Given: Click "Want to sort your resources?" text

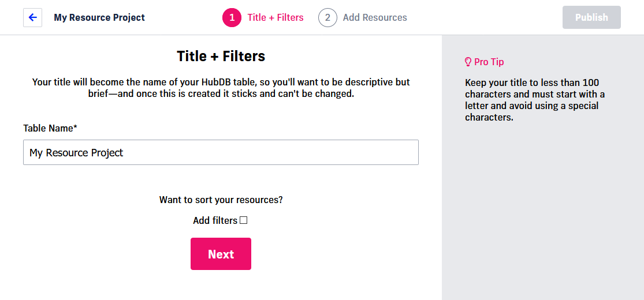Looking at the screenshot, I should coord(221,200).
